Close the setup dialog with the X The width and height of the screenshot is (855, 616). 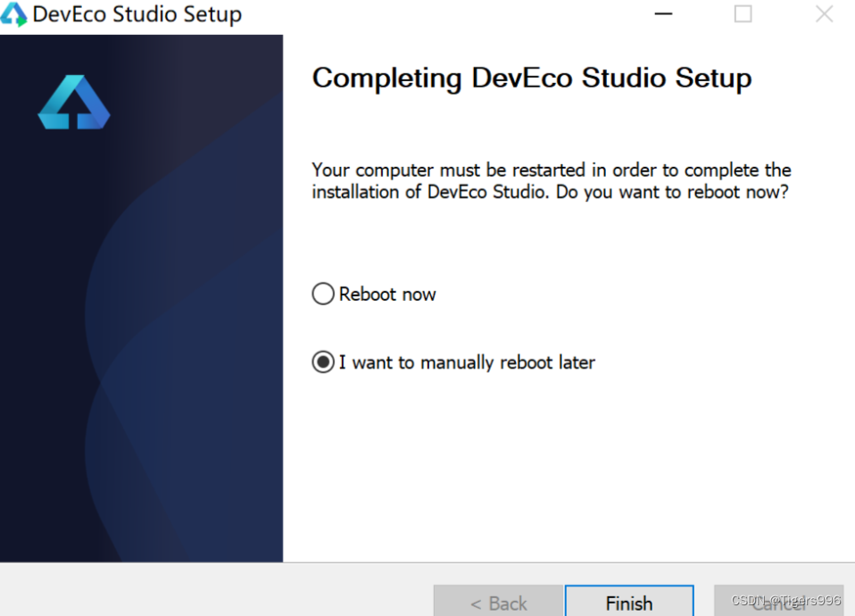[824, 15]
